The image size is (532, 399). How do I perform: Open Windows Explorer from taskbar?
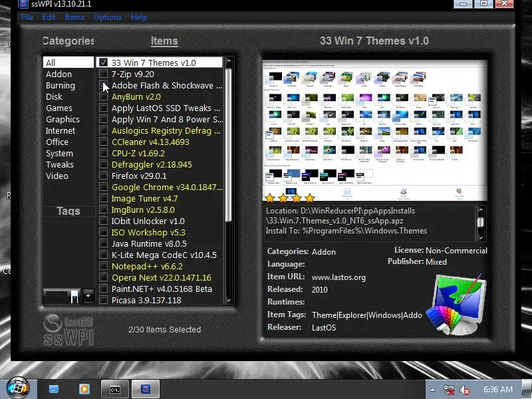pyautogui.click(x=54, y=389)
